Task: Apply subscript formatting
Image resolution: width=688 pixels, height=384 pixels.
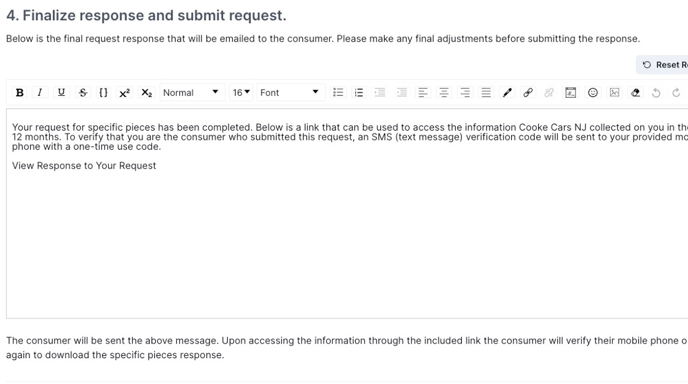Action: [146, 93]
